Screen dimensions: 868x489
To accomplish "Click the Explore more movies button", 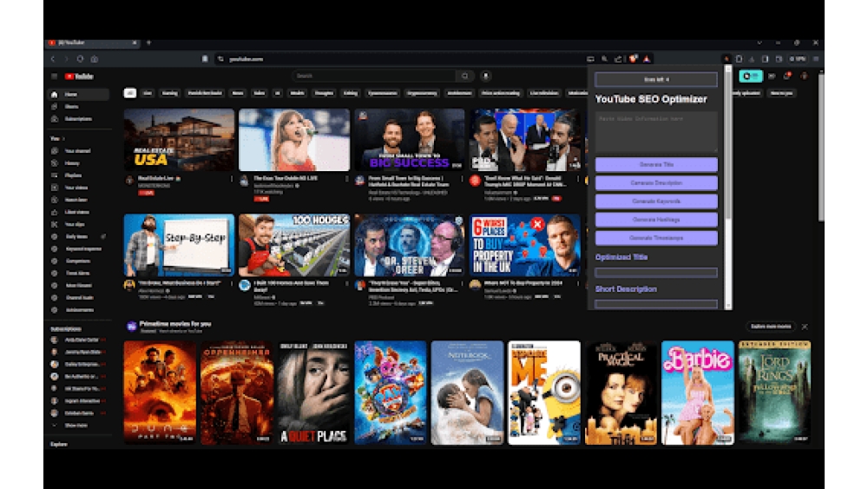I will (771, 327).
